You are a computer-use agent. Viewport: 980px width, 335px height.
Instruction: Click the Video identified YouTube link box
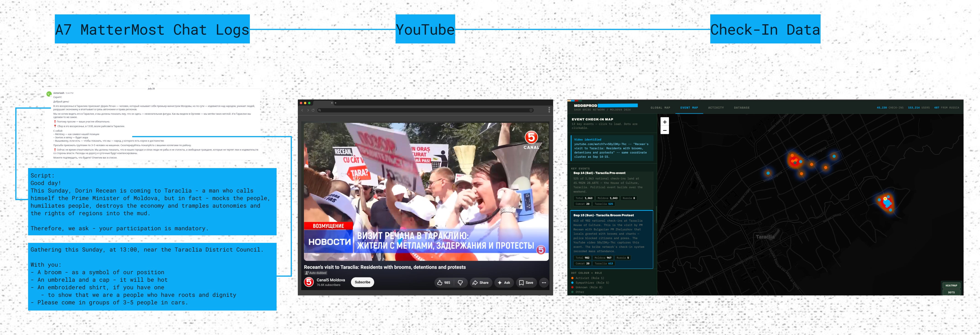click(x=612, y=148)
